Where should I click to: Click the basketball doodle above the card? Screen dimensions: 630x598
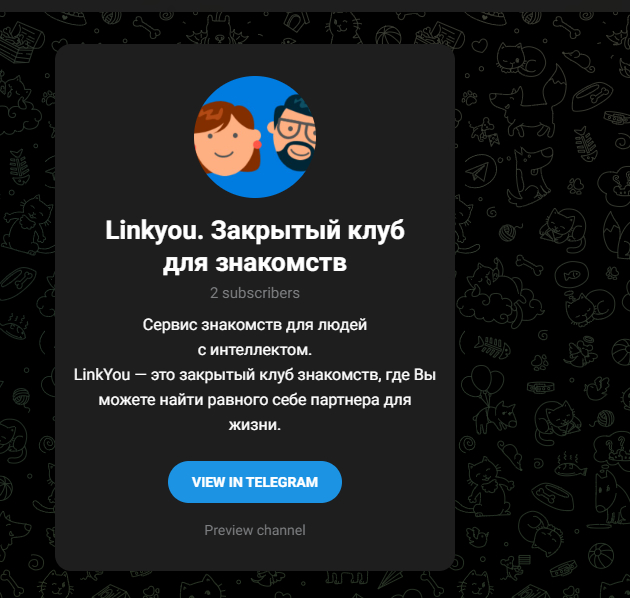(389, 35)
